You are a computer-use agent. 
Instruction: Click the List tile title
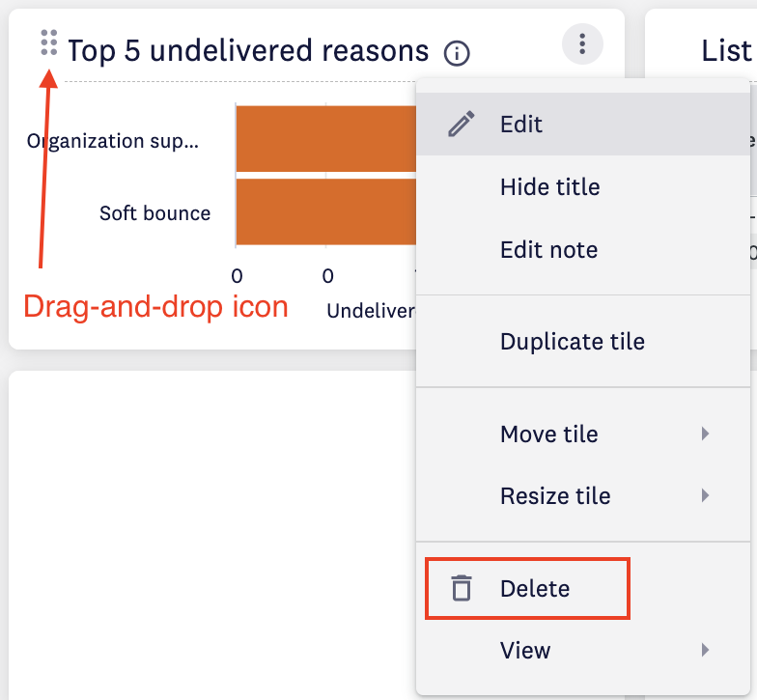(726, 50)
